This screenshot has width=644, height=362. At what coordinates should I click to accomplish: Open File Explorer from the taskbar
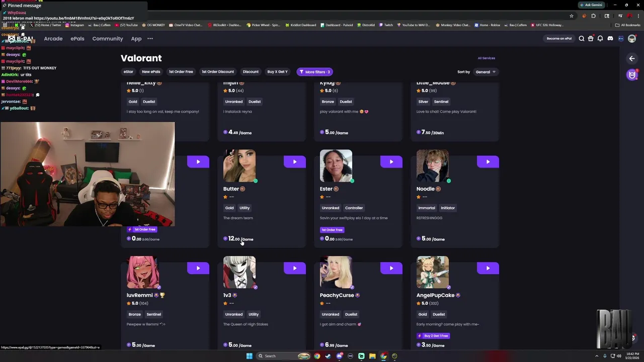(372, 356)
